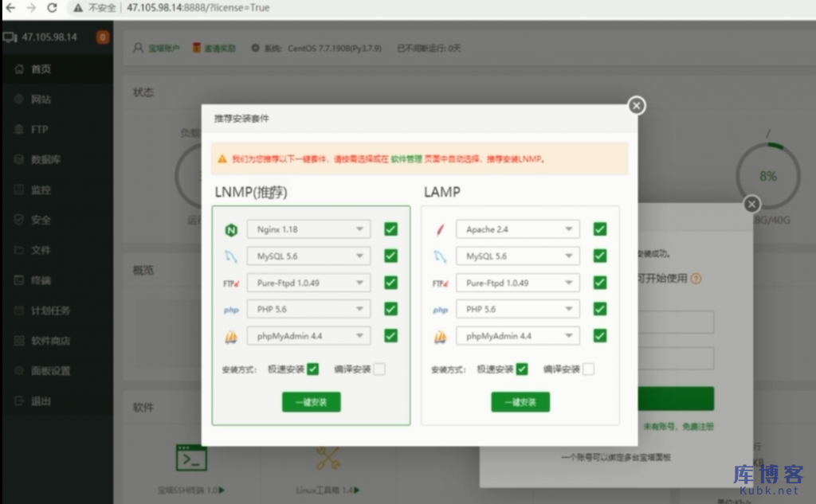Screen dimensions: 816x504
Task: Open 计划任务 in the sidebar
Action: tap(57, 310)
